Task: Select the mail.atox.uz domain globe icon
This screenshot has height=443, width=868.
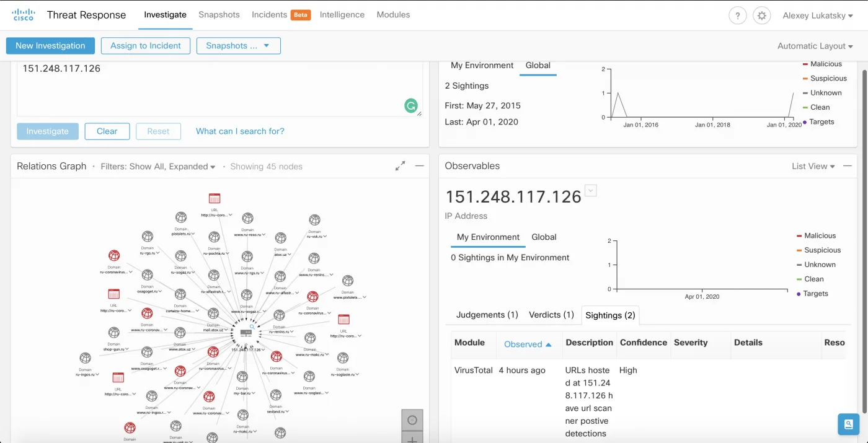Action: [x=213, y=314]
